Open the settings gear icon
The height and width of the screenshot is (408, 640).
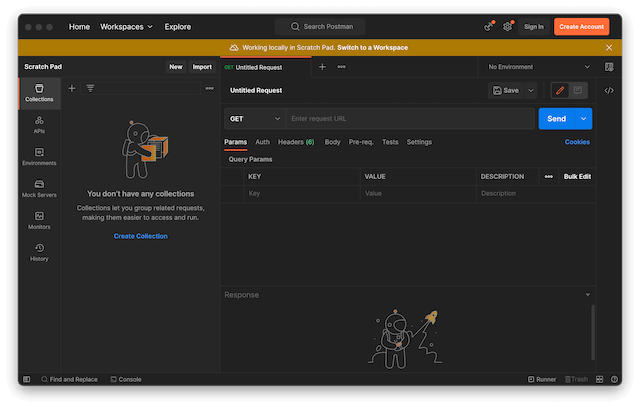507,27
